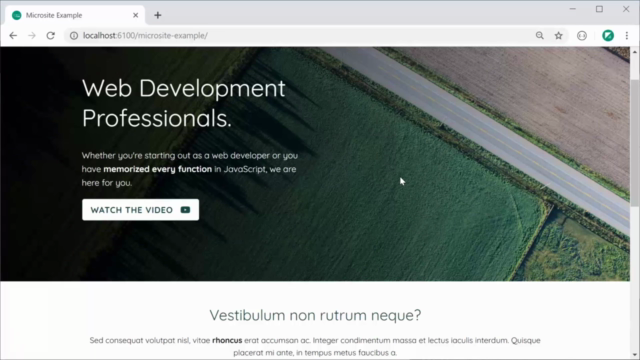Go back using the browser back arrow

pyautogui.click(x=13, y=36)
